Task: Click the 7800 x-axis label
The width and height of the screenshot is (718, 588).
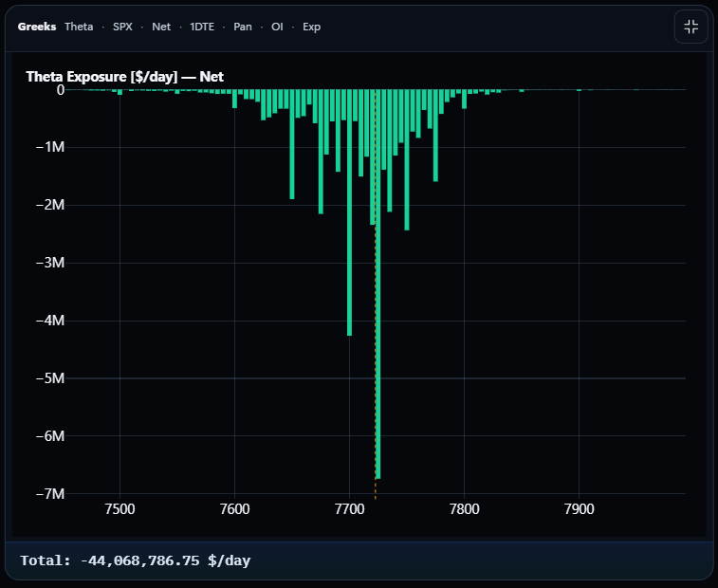Action: [x=465, y=508]
